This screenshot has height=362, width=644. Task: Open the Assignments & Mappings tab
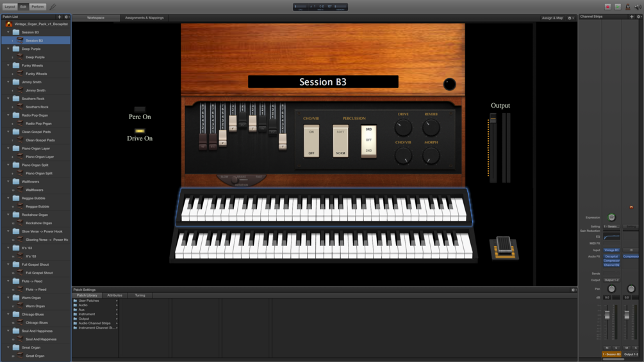coord(144,18)
